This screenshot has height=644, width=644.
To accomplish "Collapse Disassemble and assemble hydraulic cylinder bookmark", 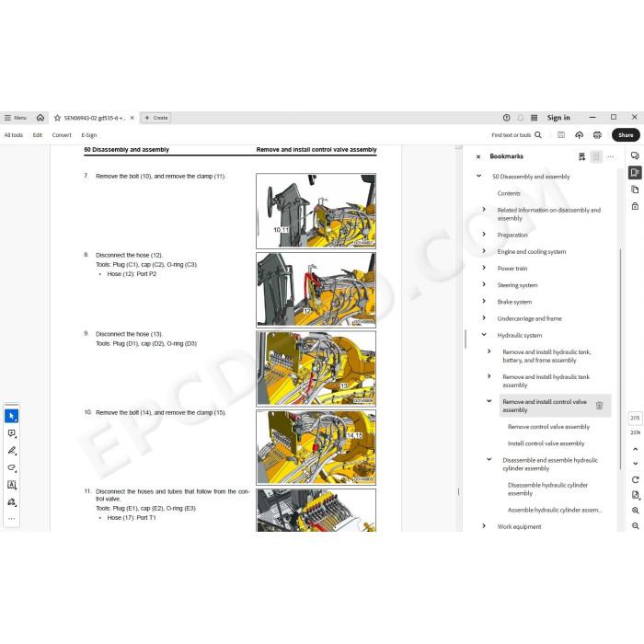I will 489,459.
